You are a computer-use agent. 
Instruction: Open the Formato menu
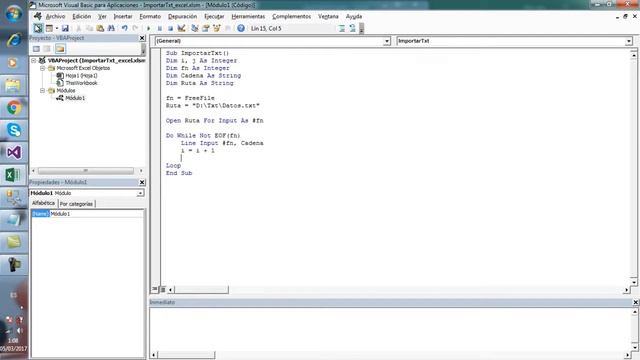tap(150, 16)
